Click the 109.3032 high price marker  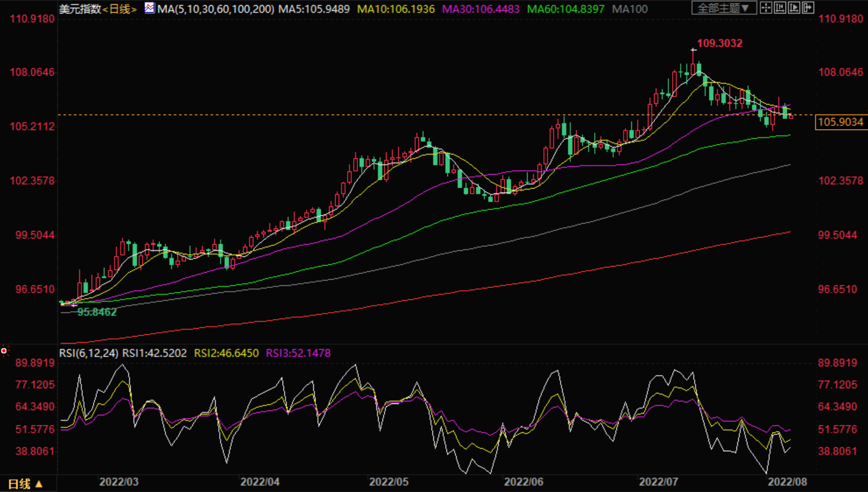[x=720, y=43]
